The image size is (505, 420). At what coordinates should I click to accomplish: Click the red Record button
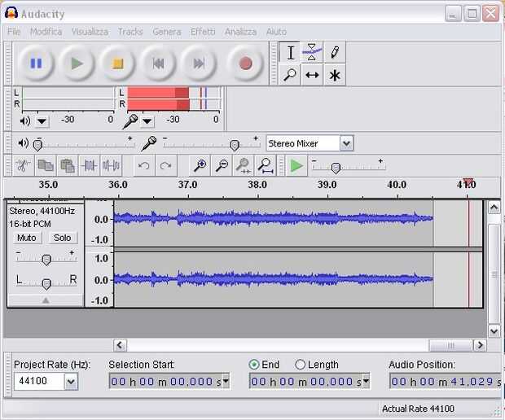pyautogui.click(x=246, y=63)
